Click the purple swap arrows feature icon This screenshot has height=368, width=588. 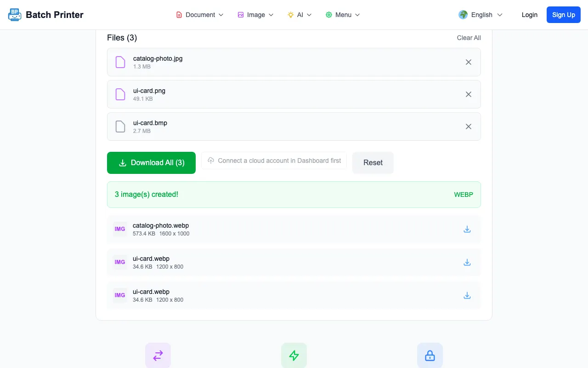point(158,355)
